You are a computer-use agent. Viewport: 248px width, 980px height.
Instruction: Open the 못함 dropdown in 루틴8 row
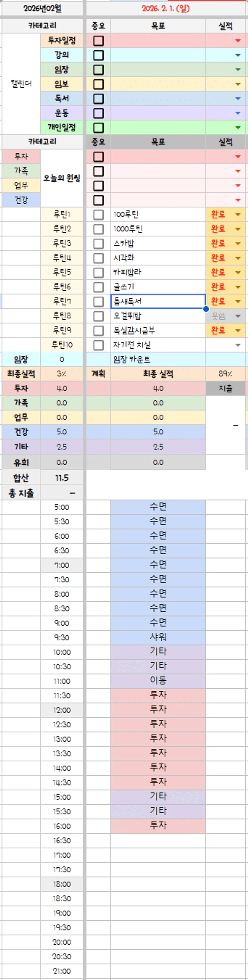(x=238, y=316)
